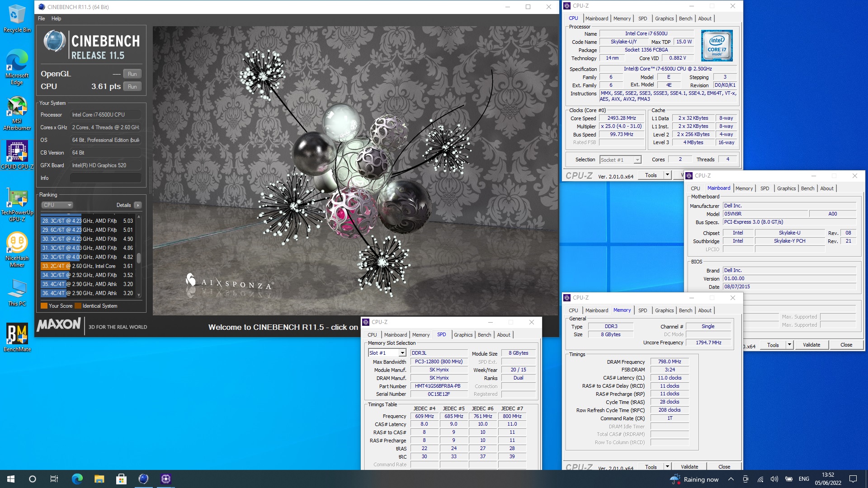Open the battery tray icon
Viewport: 868px width, 488px height.
point(789,479)
